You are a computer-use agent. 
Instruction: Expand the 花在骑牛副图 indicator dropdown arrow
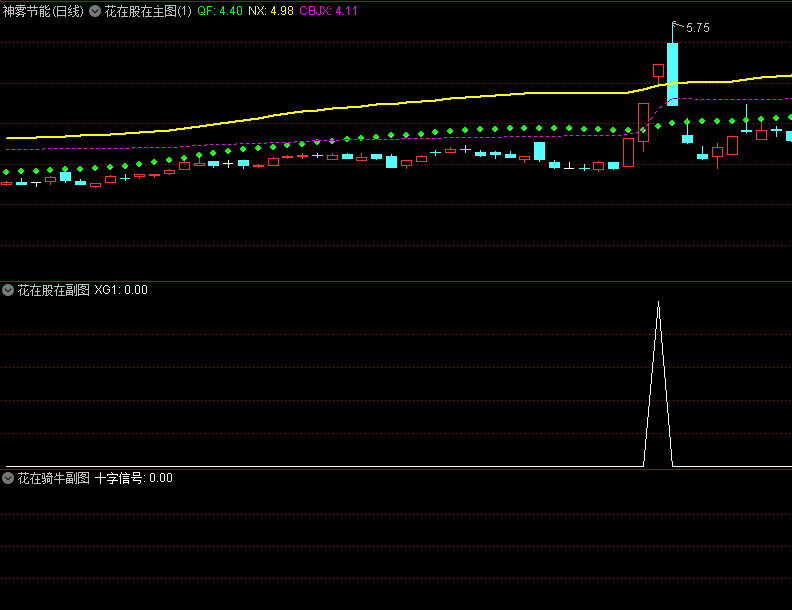point(8,478)
